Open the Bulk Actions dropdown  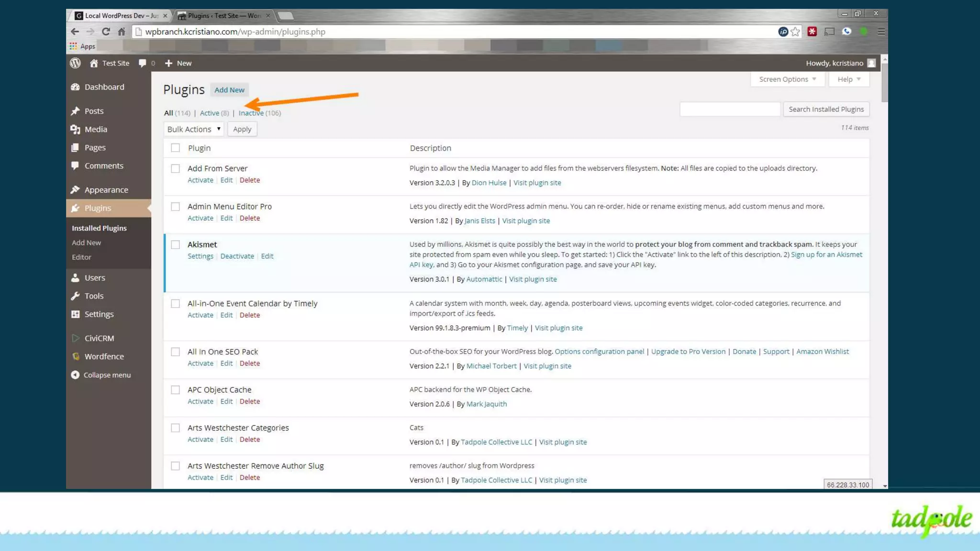coord(193,129)
